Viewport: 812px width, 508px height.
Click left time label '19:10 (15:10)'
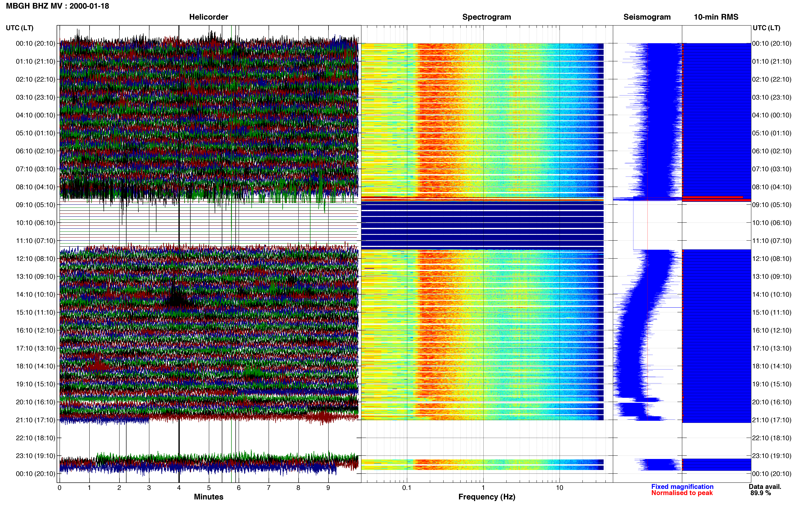(x=36, y=384)
